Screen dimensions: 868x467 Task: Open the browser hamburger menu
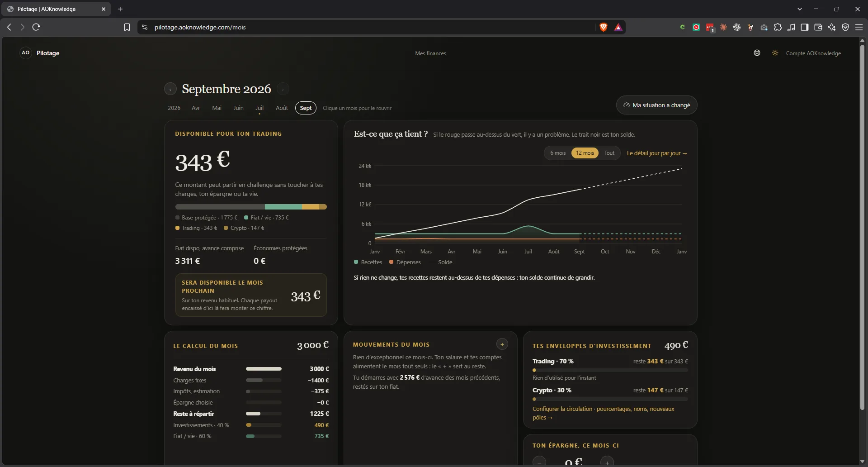pos(859,27)
